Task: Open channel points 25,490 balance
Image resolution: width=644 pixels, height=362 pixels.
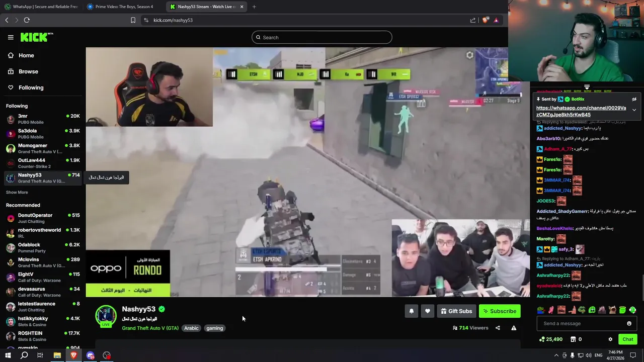Action: (550, 339)
